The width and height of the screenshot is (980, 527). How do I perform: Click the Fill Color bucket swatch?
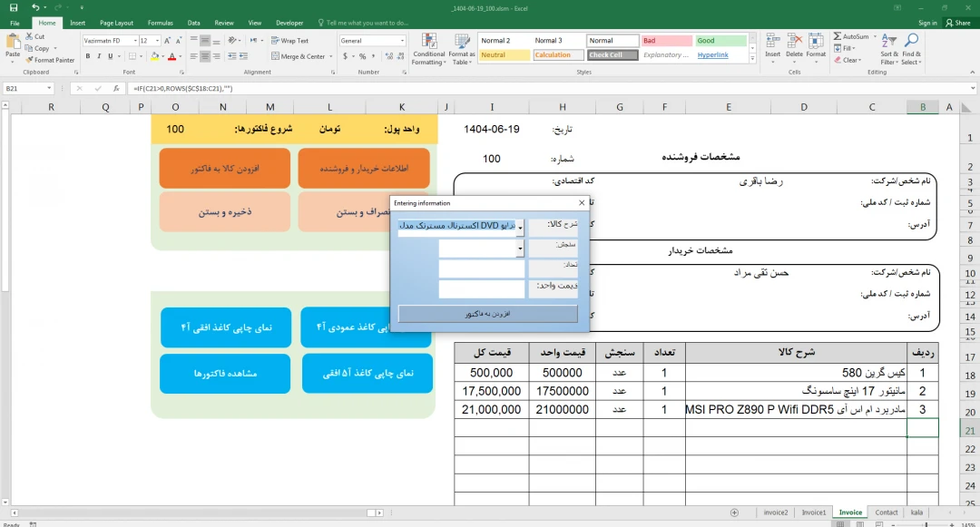click(154, 56)
